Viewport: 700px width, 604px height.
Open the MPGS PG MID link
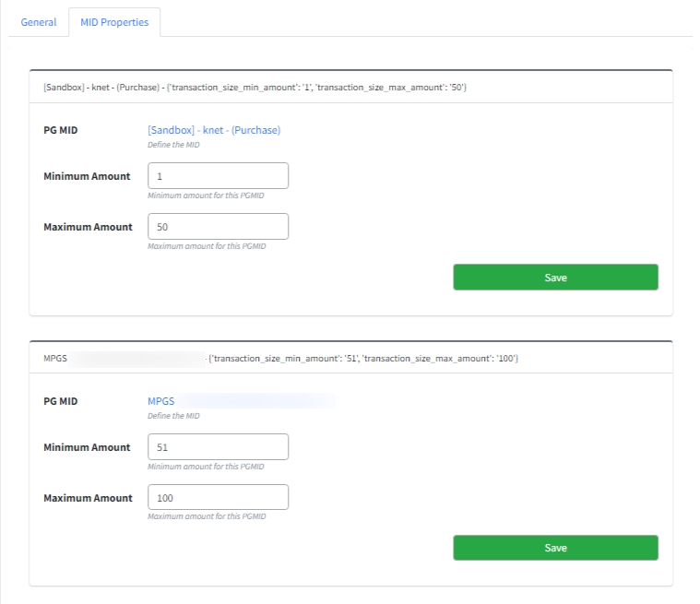pyautogui.click(x=161, y=401)
